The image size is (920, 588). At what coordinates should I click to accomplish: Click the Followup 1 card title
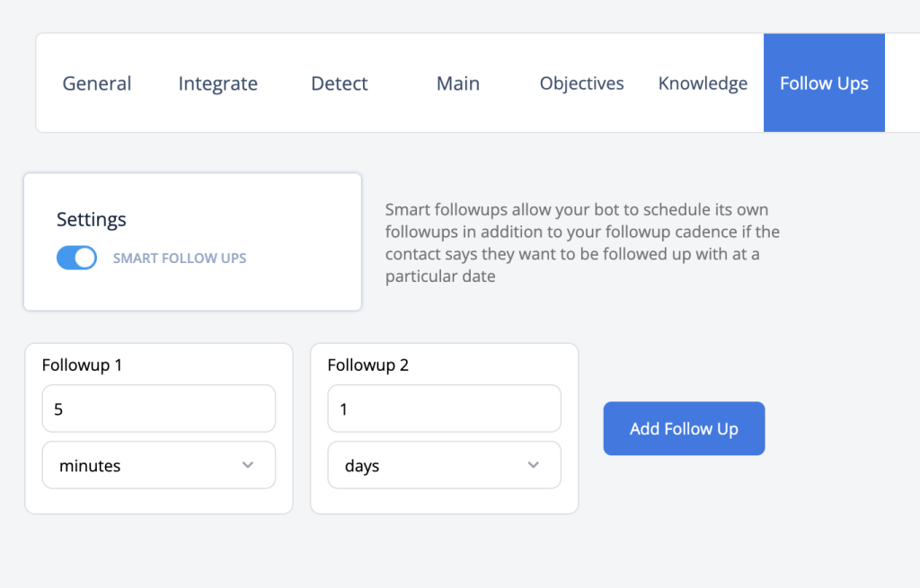[x=82, y=364]
